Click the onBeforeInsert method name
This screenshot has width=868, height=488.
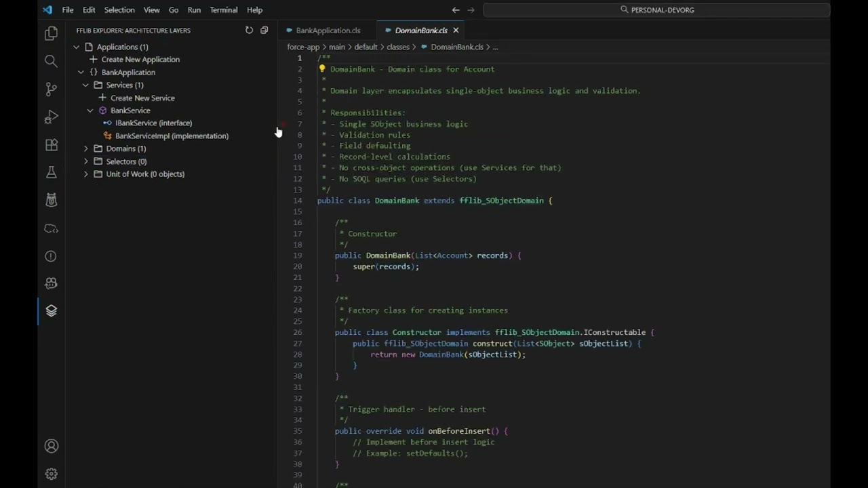(x=458, y=431)
